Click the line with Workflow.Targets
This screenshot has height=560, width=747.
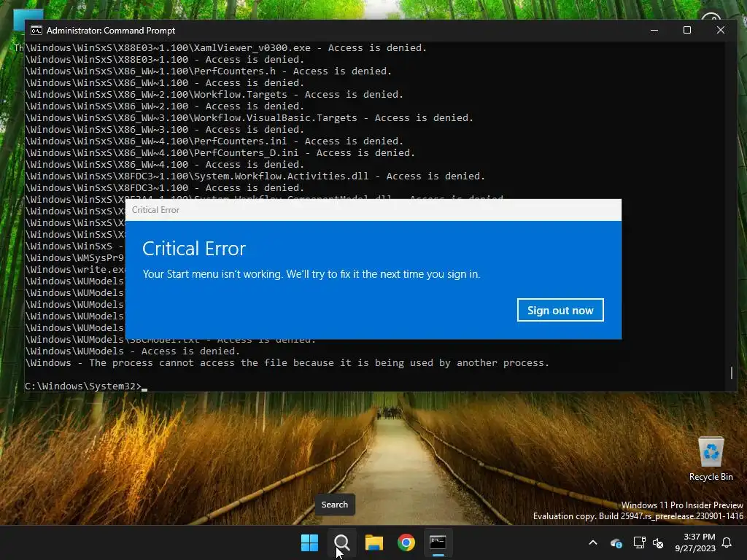click(x=214, y=94)
